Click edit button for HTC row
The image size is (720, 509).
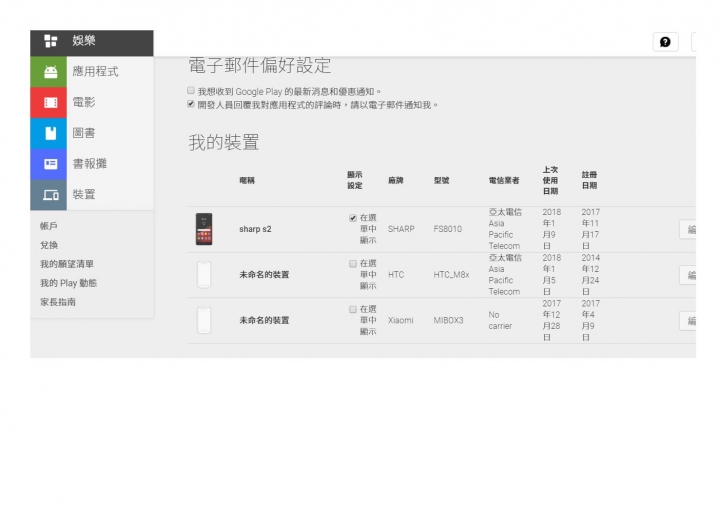[x=687, y=275]
